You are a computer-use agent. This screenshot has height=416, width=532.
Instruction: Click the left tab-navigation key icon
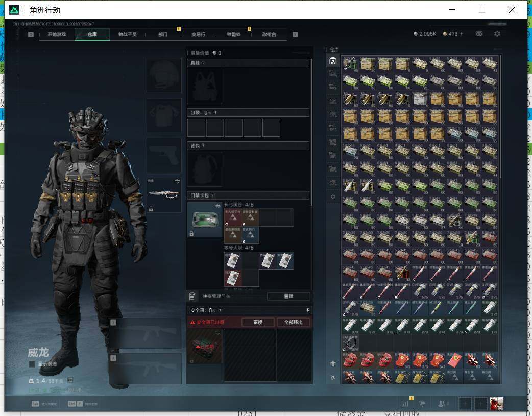(31, 34)
